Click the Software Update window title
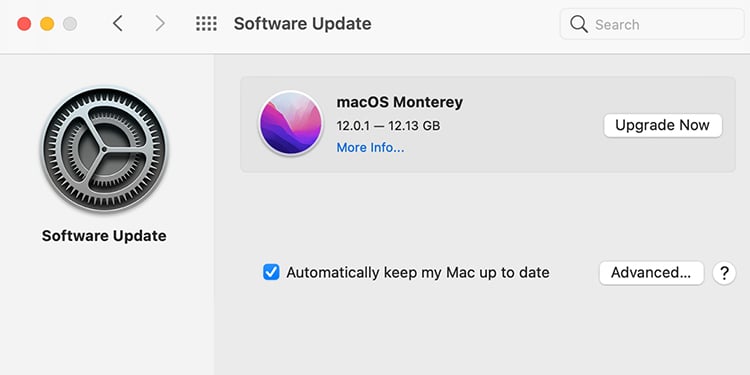Screen dimensions: 750x375 [x=302, y=24]
